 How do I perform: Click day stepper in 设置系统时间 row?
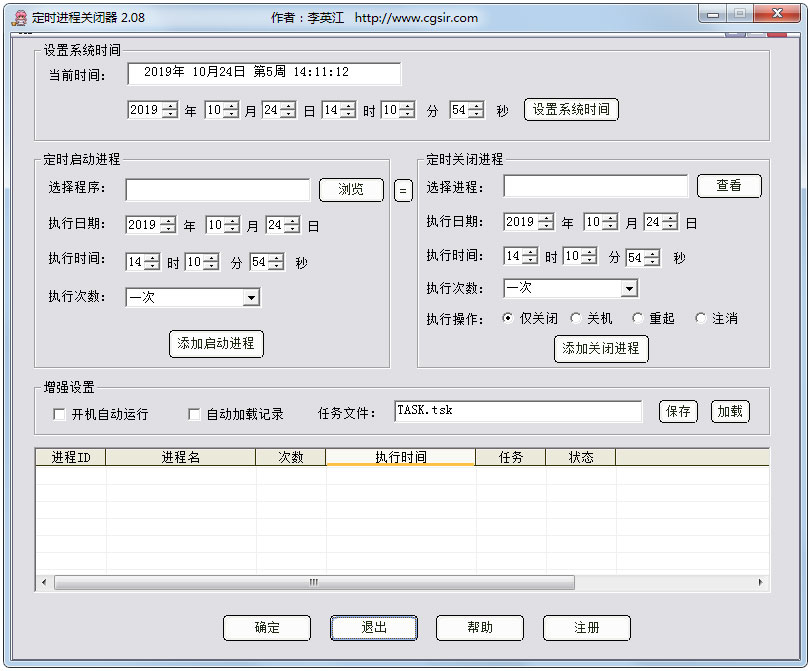coord(288,110)
